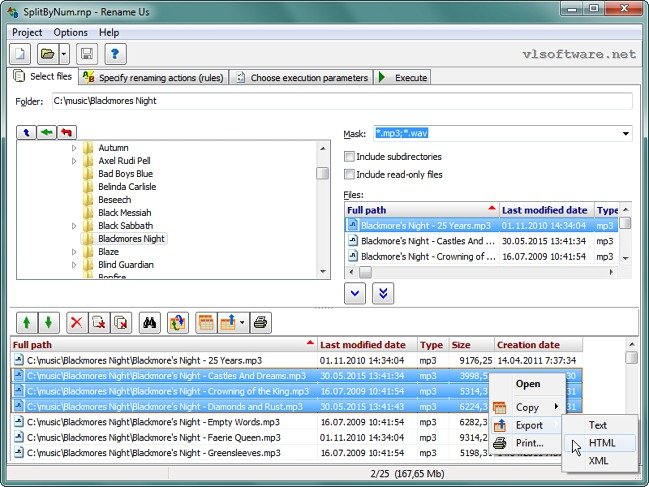649x487 pixels.
Task: Open help via the question mark icon
Action: pos(115,54)
